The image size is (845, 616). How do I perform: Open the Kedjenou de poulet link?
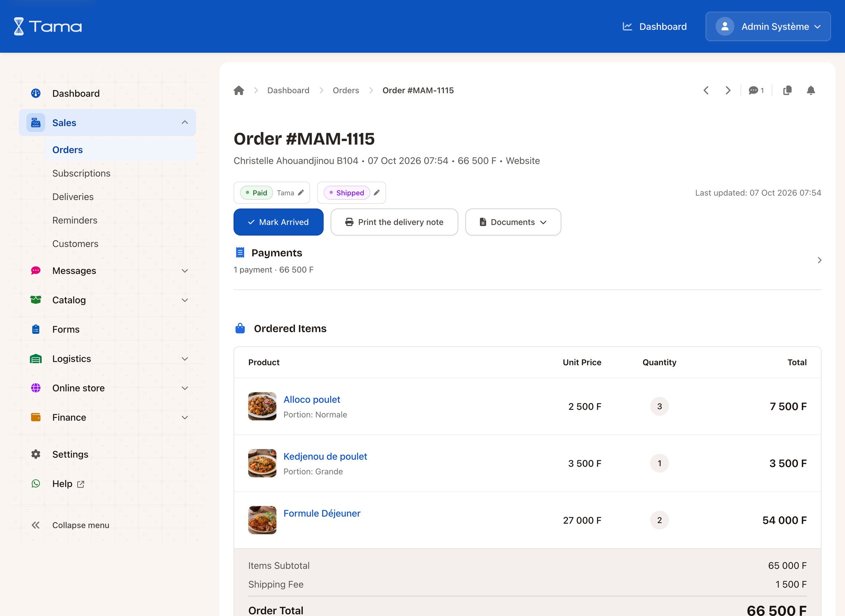325,456
